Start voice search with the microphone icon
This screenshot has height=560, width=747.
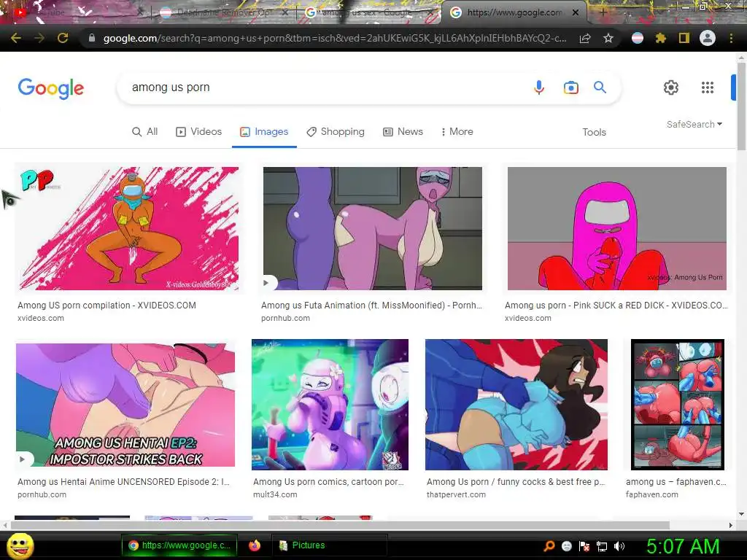(x=539, y=87)
